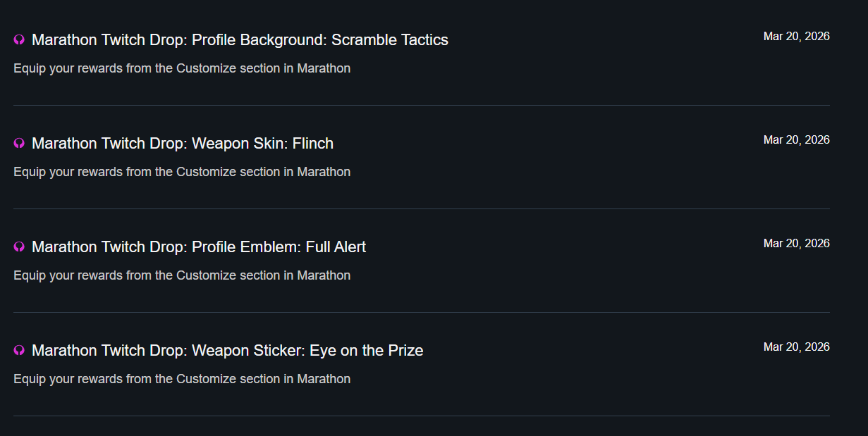Image resolution: width=868 pixels, height=436 pixels.
Task: Click the separator line beneath the Full Alert entry
Action: [422, 312]
